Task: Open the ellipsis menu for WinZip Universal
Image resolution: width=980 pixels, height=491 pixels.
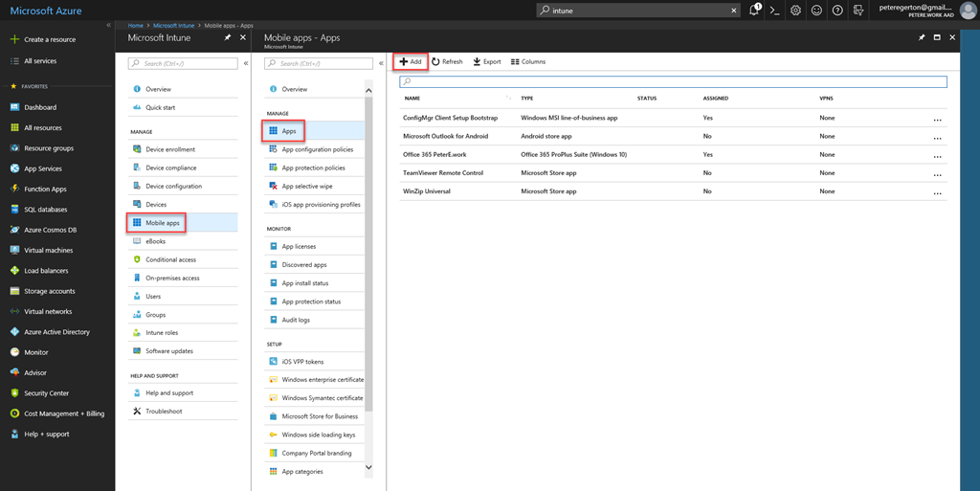Action: coord(937,191)
